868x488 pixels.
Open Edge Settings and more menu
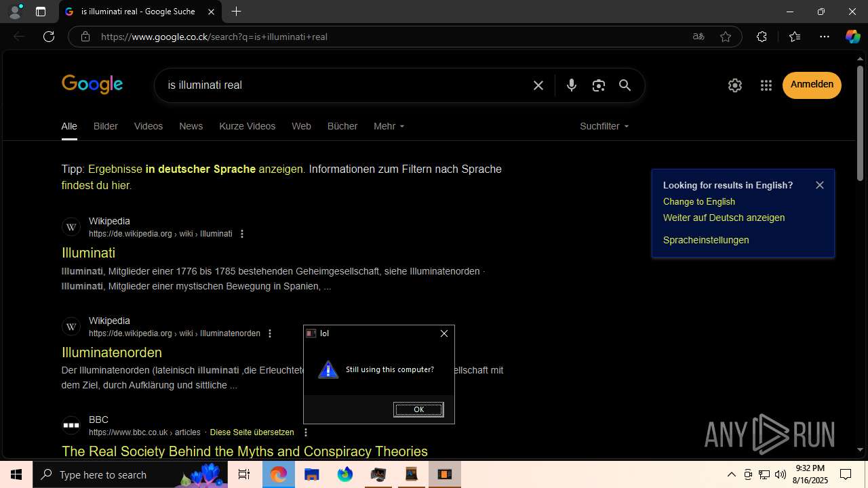tap(825, 37)
